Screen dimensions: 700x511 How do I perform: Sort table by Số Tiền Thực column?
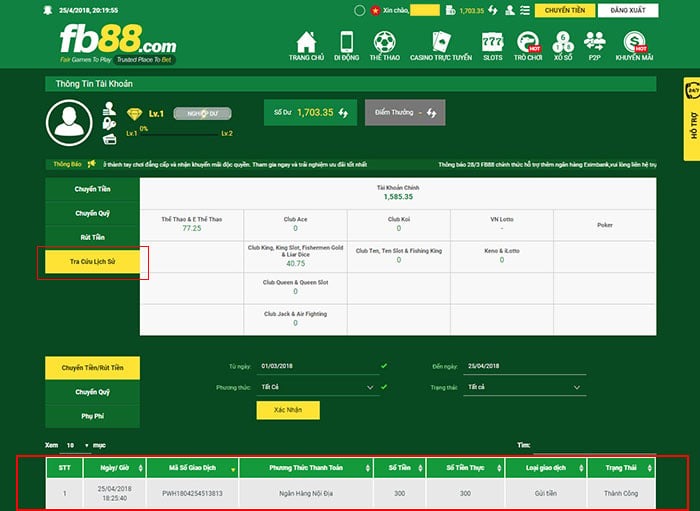click(466, 468)
